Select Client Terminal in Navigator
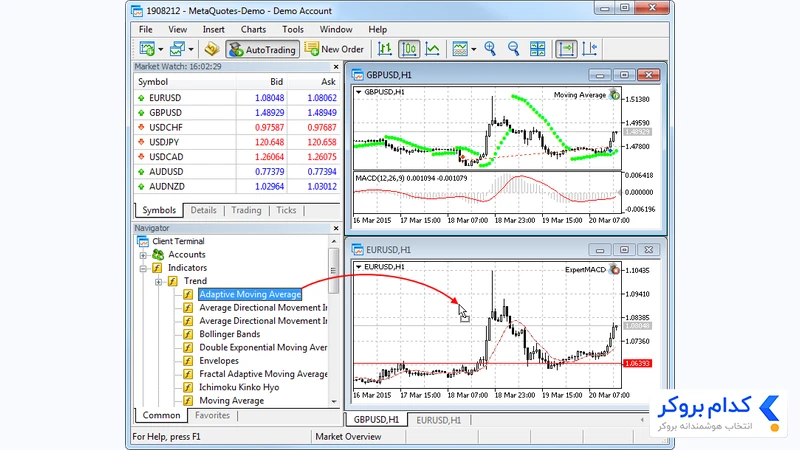 pos(178,241)
